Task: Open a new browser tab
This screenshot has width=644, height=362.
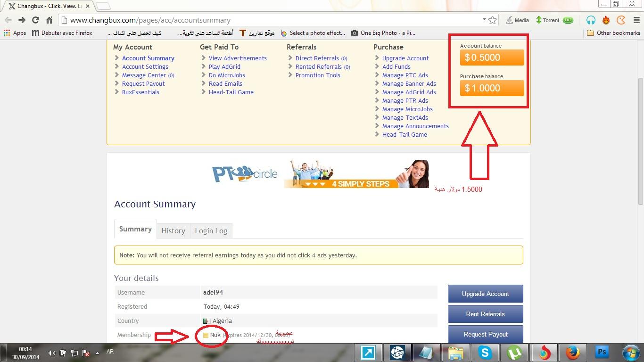Action: click(103, 6)
